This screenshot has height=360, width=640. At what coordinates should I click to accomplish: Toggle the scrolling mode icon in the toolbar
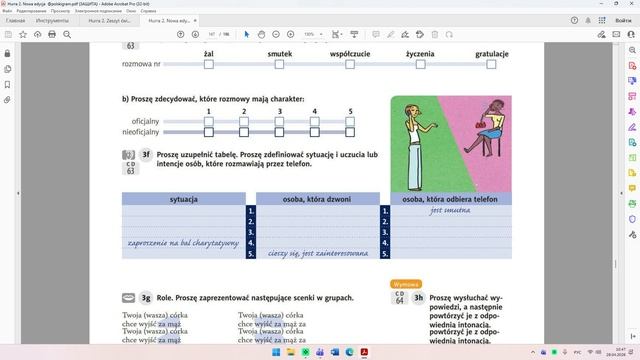pos(354,35)
